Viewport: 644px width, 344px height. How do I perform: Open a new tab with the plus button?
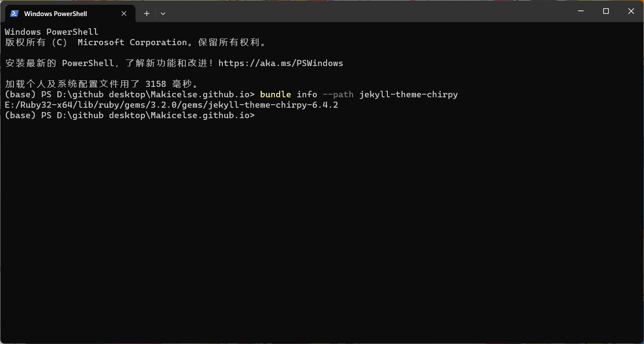click(147, 13)
